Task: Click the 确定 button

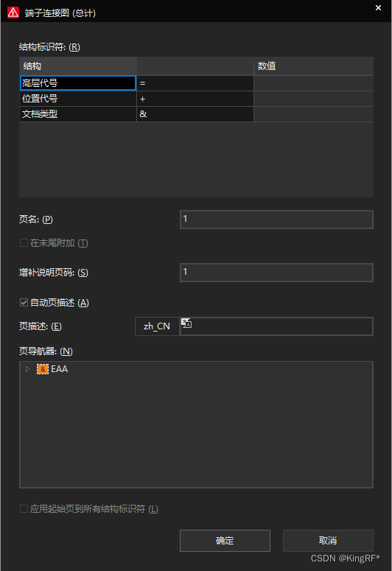Action: coord(225,540)
